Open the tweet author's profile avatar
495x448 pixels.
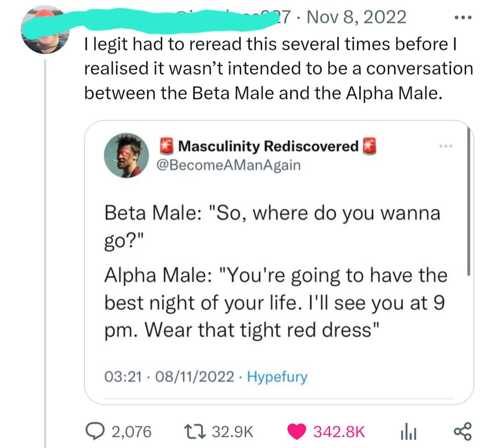click(x=44, y=30)
